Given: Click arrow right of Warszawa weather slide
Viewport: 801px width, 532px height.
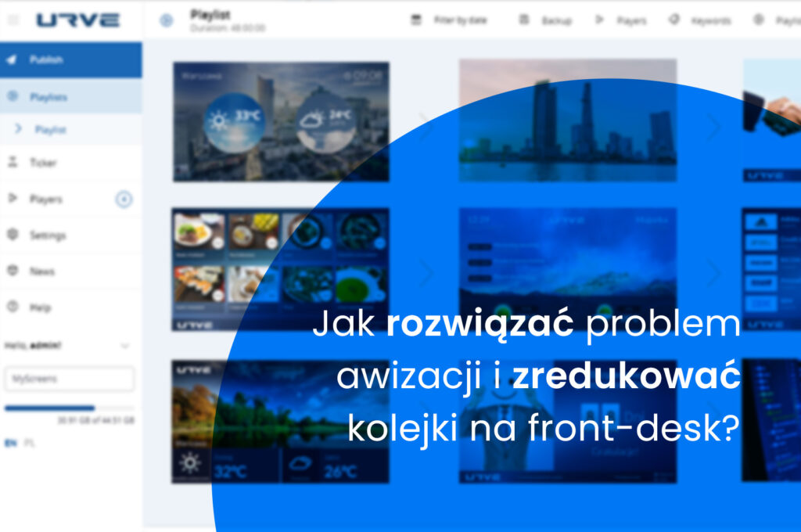Looking at the screenshot, I should (426, 124).
